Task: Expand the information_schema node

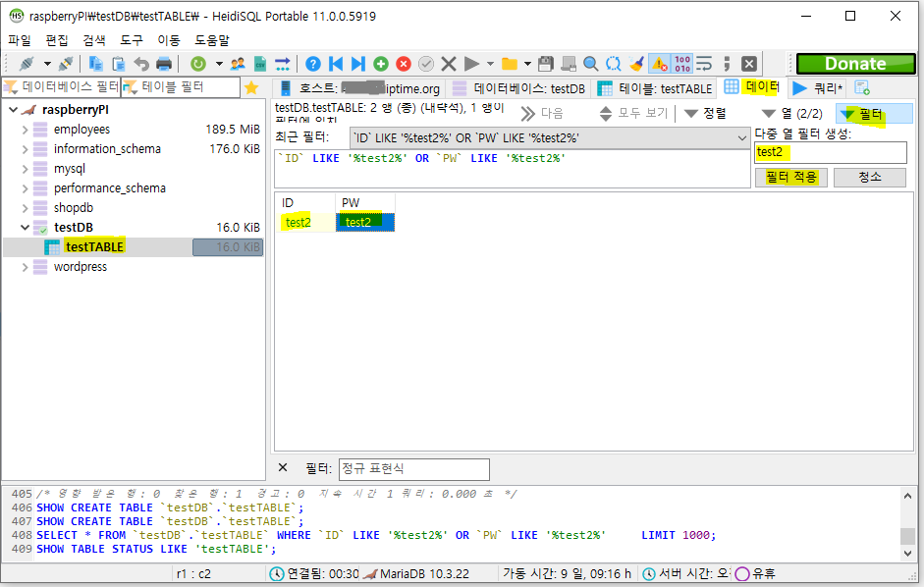Action: [25, 149]
